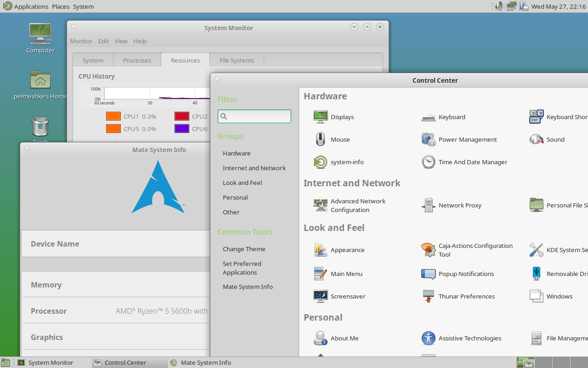Open Thunar Preferences
Image resolution: width=588 pixels, height=368 pixels.
458,296
